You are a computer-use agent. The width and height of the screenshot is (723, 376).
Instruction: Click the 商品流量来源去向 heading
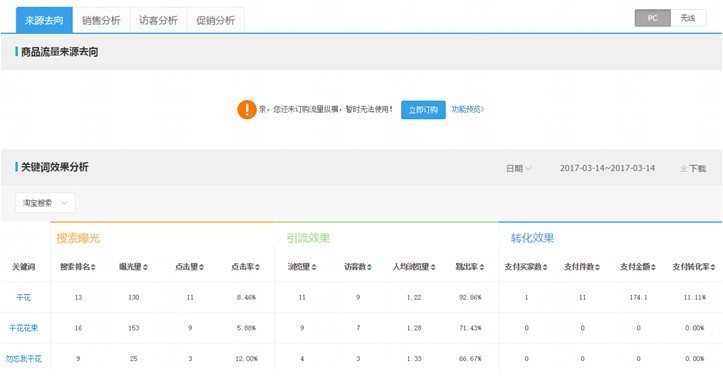[59, 52]
